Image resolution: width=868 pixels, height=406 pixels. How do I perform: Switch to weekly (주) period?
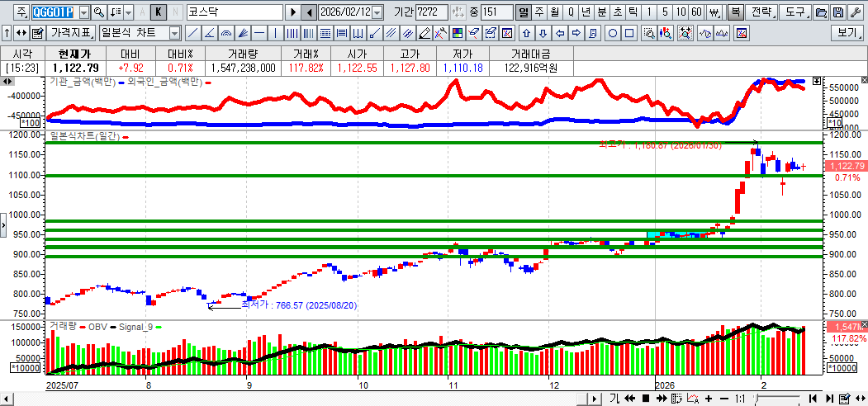tap(538, 12)
